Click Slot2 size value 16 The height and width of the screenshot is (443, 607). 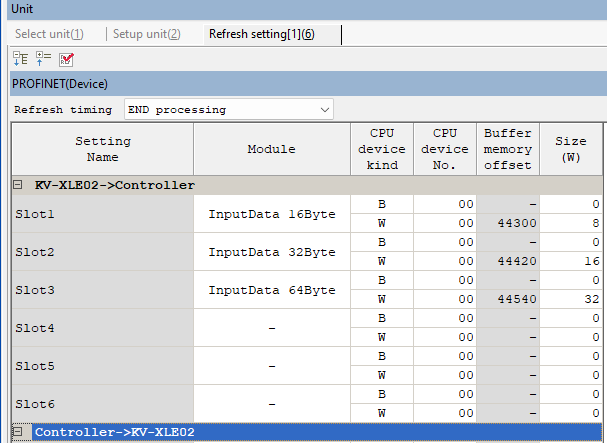pos(571,261)
